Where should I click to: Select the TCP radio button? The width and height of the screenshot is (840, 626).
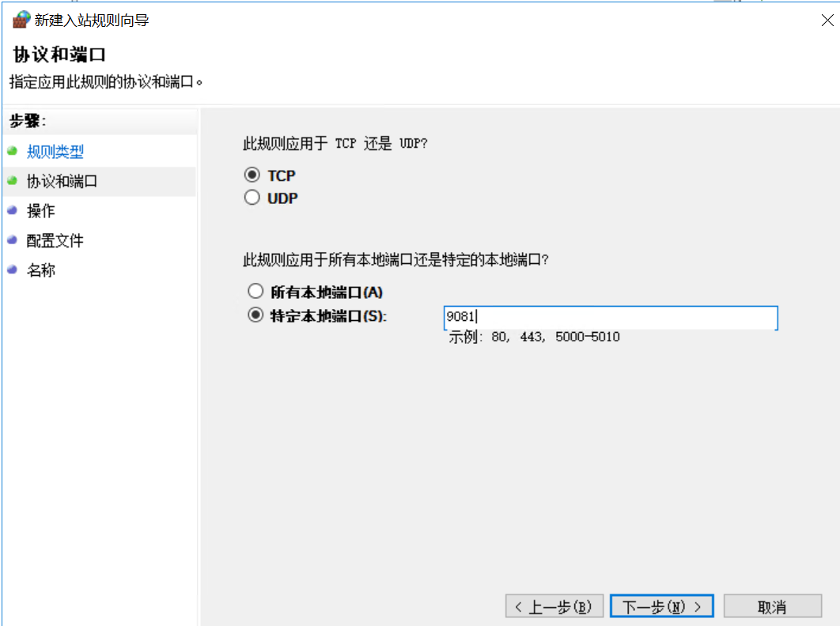[x=255, y=175]
